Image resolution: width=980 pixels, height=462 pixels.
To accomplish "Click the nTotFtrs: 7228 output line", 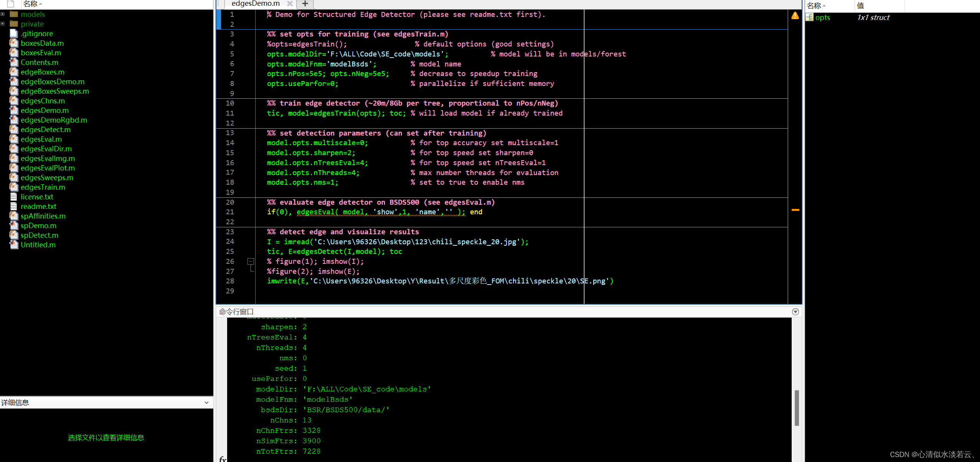I will (288, 451).
